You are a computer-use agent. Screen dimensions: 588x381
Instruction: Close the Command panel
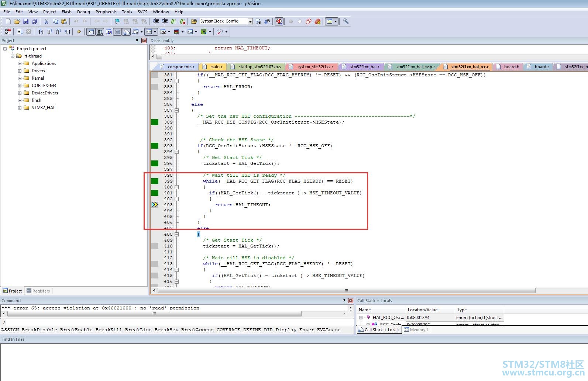[351, 301]
